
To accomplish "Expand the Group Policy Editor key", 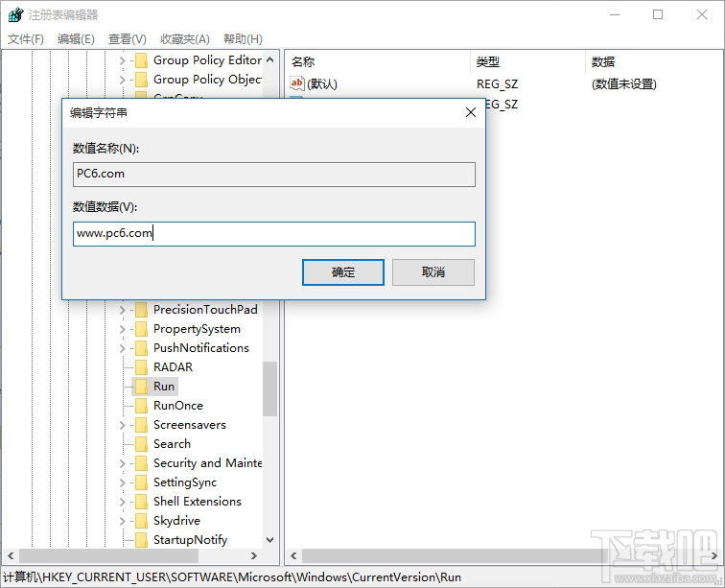I will coord(122,60).
